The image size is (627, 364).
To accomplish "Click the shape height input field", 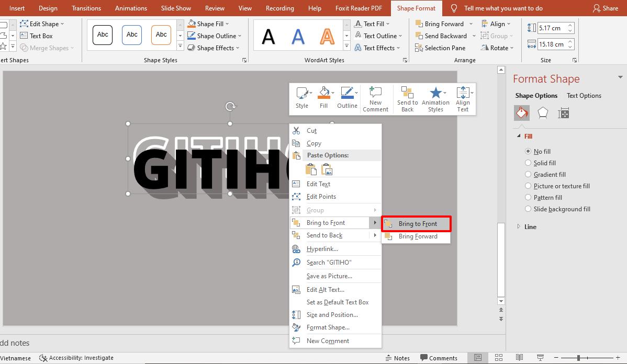I will (552, 27).
